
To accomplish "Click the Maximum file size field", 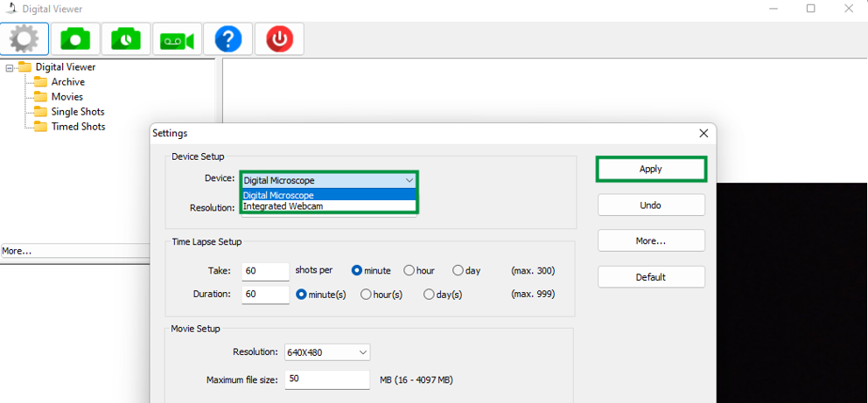I will (x=327, y=379).
